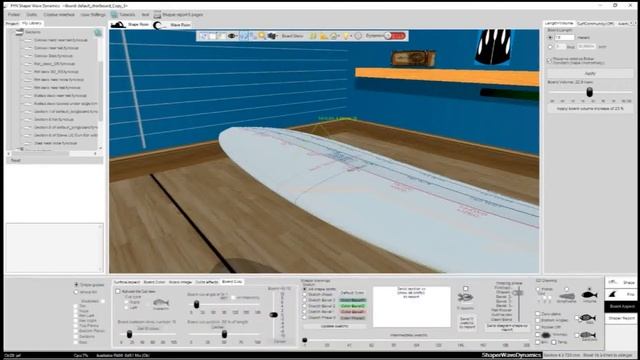Click the vertical Board height slider handle
The width and height of the screenshot is (640, 360).
pyautogui.click(x=273, y=315)
